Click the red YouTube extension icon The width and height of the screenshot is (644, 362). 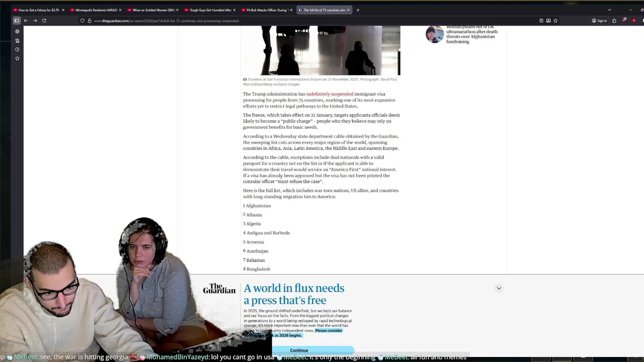tap(634, 21)
